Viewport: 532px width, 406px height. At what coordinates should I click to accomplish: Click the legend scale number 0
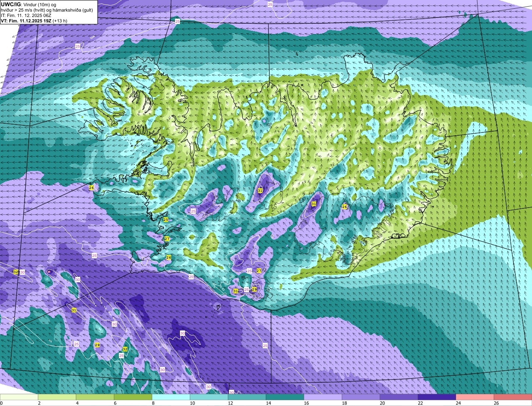point(1,403)
